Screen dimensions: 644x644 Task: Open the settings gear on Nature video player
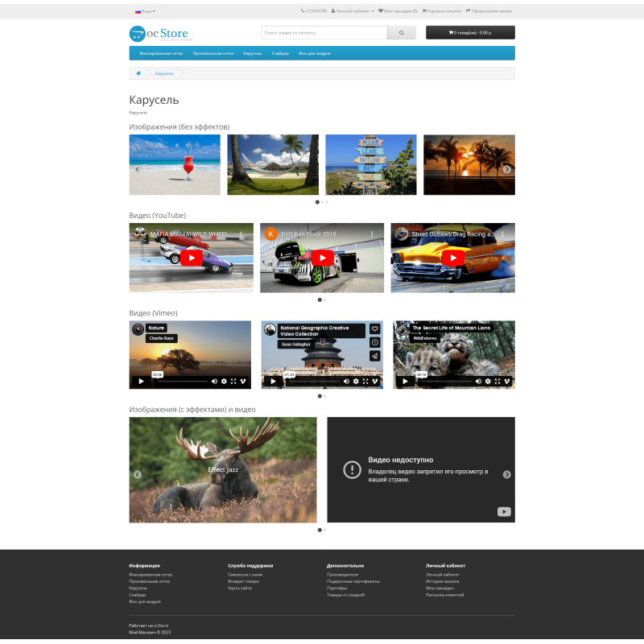(224, 382)
